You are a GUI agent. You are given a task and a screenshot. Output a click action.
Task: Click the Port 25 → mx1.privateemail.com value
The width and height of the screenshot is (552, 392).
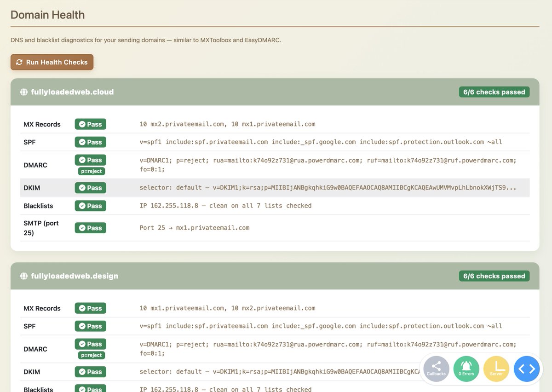(x=195, y=228)
